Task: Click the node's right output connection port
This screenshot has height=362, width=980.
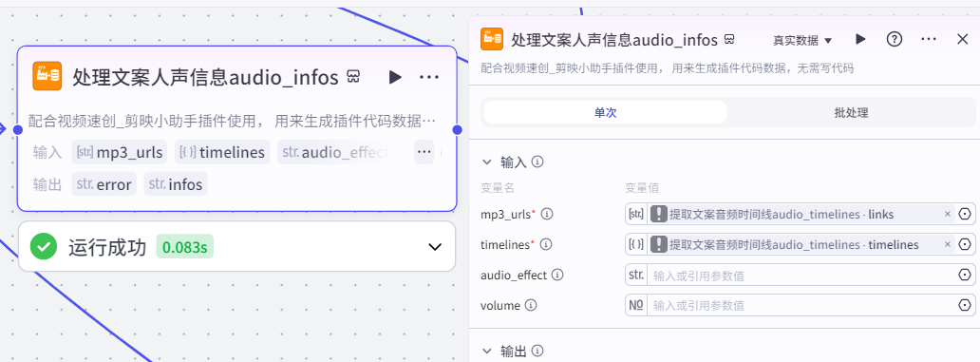Action: coord(458,129)
